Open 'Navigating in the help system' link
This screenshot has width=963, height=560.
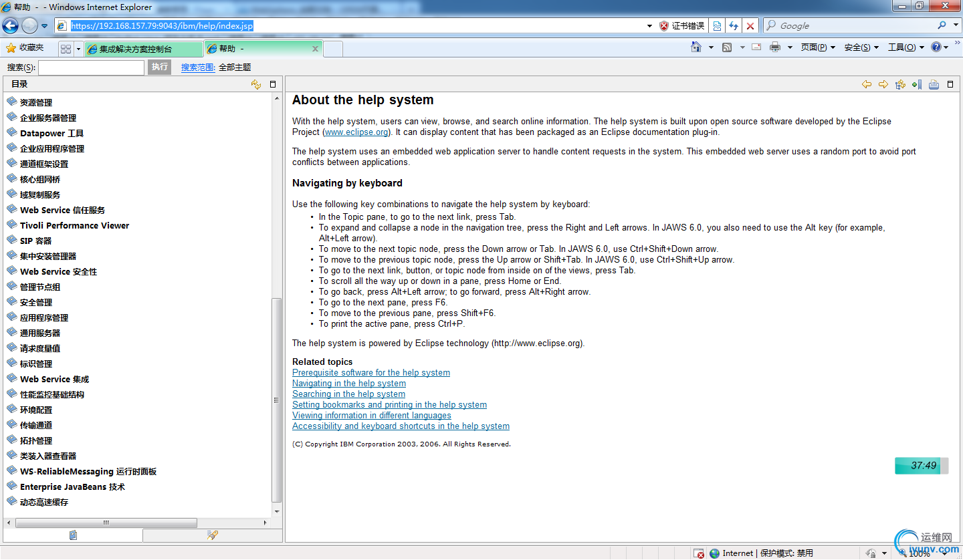tap(349, 384)
